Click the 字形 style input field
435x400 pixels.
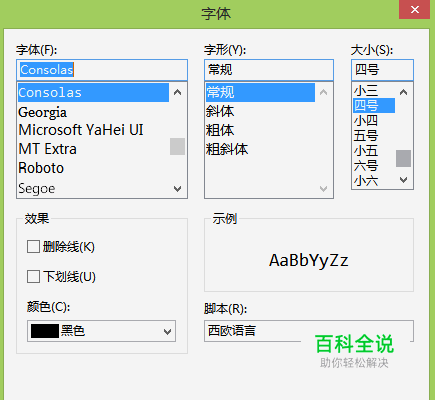pyautogui.click(x=269, y=70)
